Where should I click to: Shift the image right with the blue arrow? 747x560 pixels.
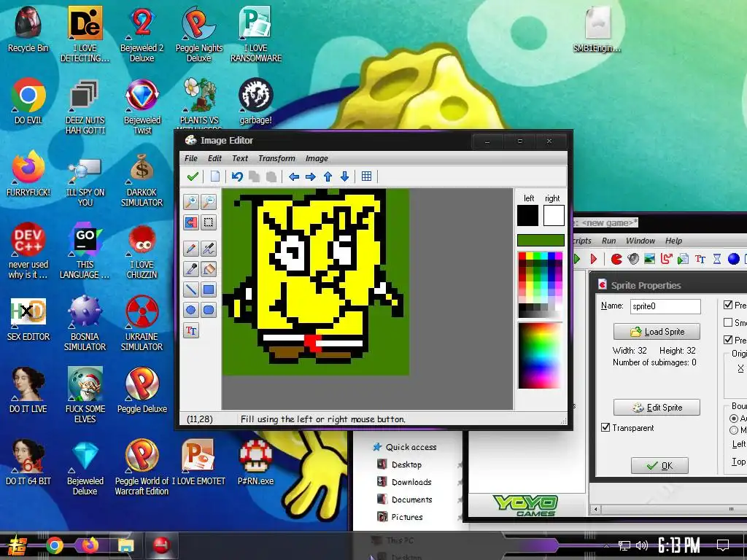click(311, 176)
